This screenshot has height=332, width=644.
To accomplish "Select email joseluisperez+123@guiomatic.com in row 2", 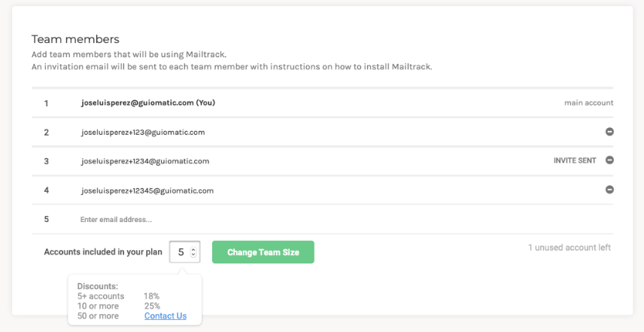I will click(x=143, y=132).
